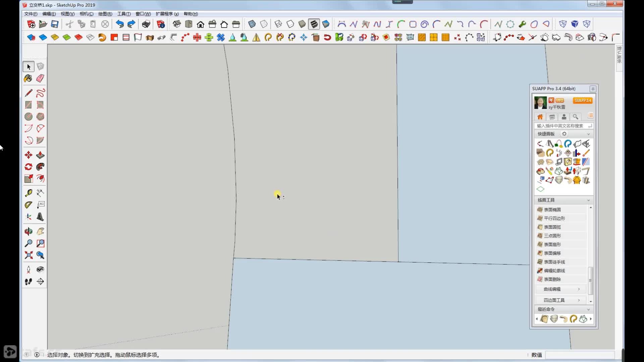The height and width of the screenshot is (362, 644).
Task: Open 快捷面板 settings gear
Action: click(565, 134)
